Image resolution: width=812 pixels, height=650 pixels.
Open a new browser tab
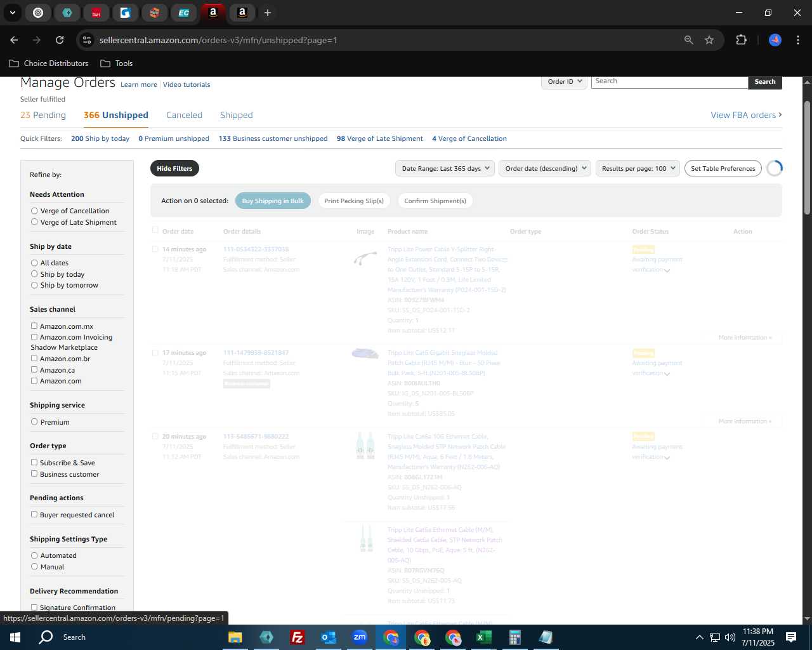click(x=268, y=13)
